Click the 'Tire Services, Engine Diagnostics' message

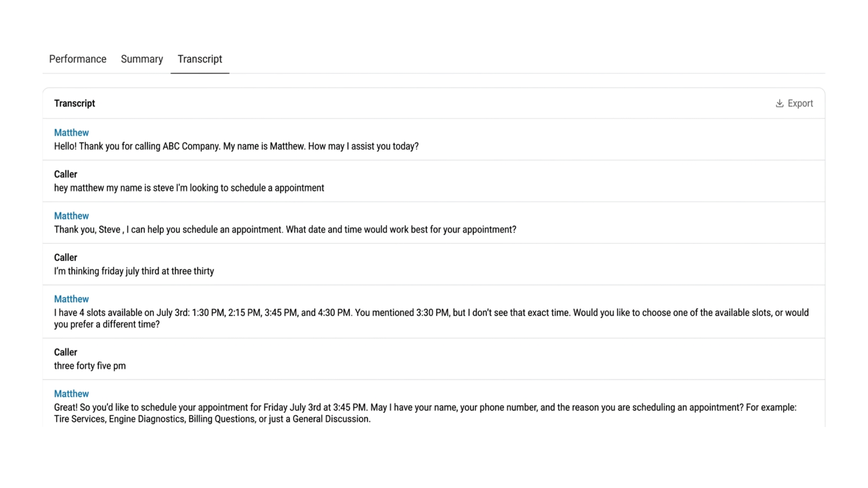pos(425,413)
